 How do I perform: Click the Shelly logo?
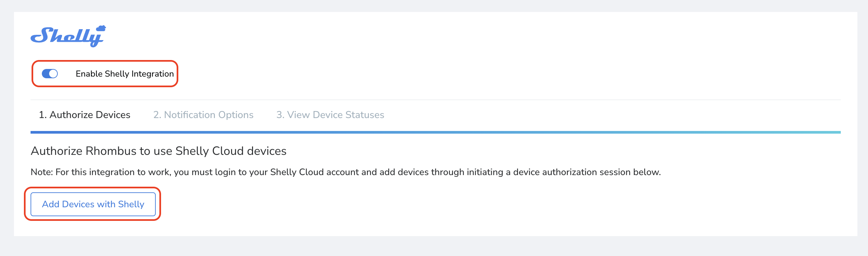68,36
